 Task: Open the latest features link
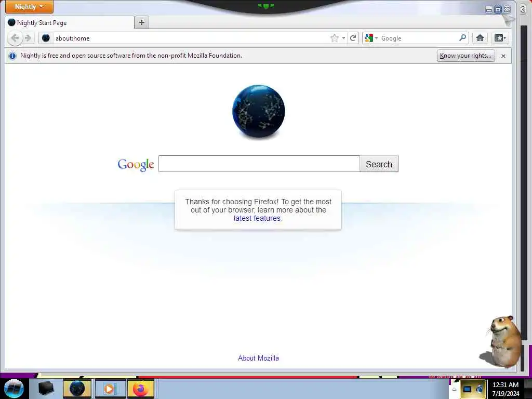[257, 218]
